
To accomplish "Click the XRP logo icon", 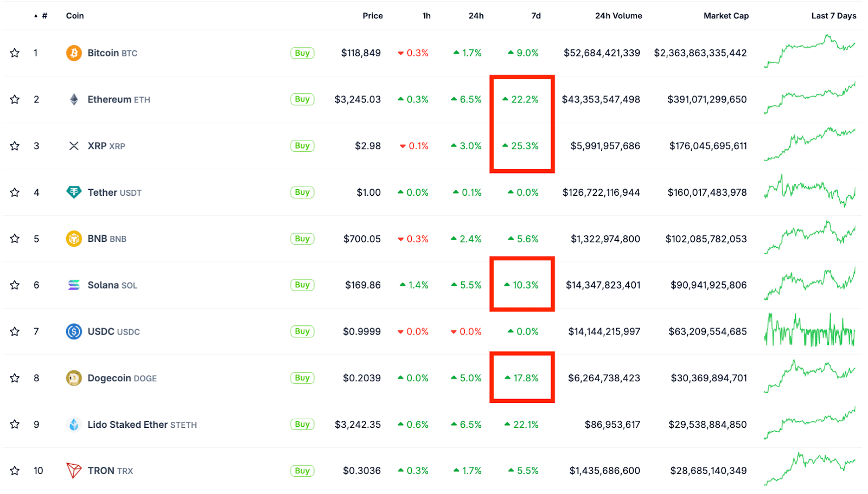I will pos(74,146).
